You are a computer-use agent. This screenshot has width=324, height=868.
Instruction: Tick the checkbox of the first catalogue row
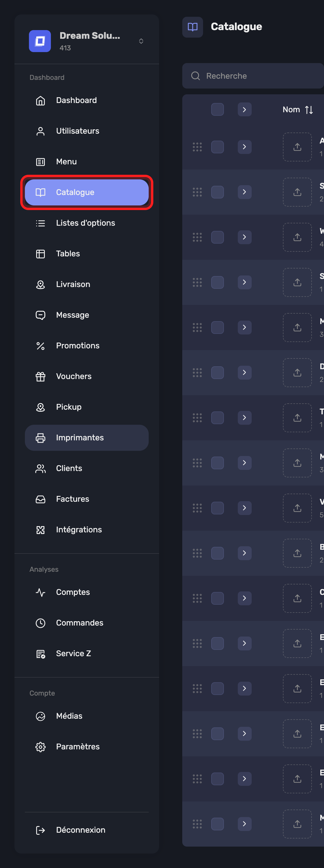[x=217, y=147]
